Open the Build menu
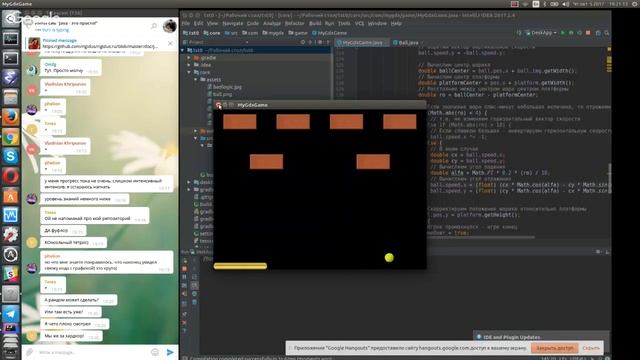 pyautogui.click(x=315, y=23)
